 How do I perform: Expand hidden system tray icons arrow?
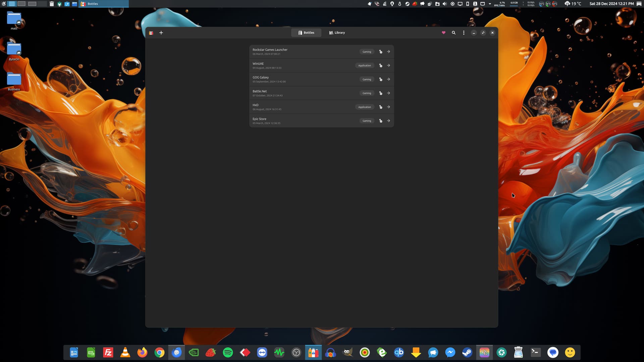[x=490, y=4]
